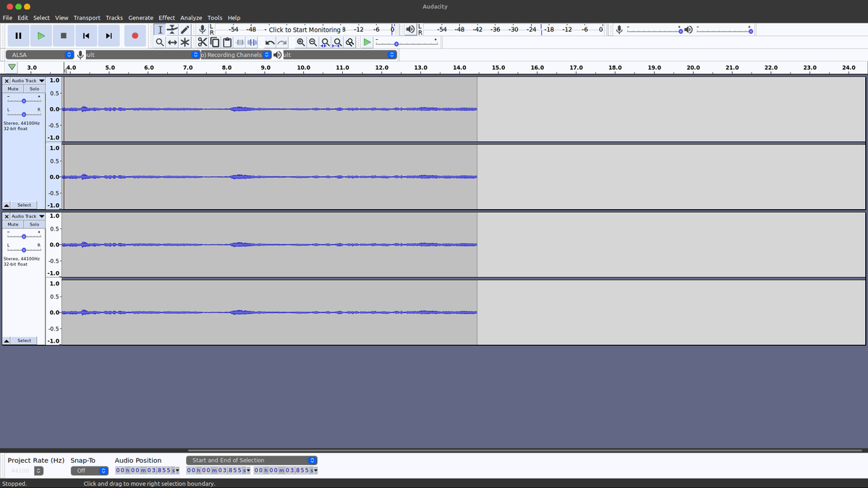Open the Generate menu
The height and width of the screenshot is (488, 868).
141,17
